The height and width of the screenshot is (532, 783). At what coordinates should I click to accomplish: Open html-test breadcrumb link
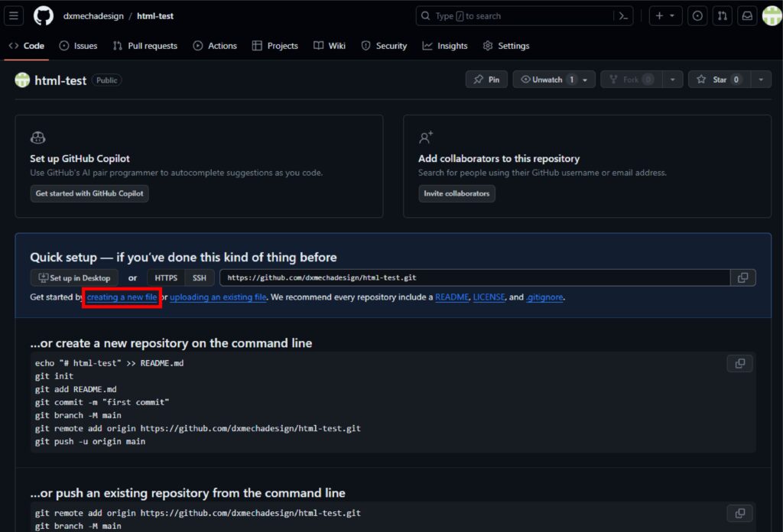click(x=155, y=16)
